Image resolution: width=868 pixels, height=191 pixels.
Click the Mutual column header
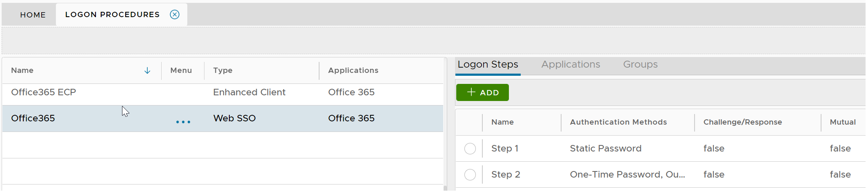(x=842, y=122)
